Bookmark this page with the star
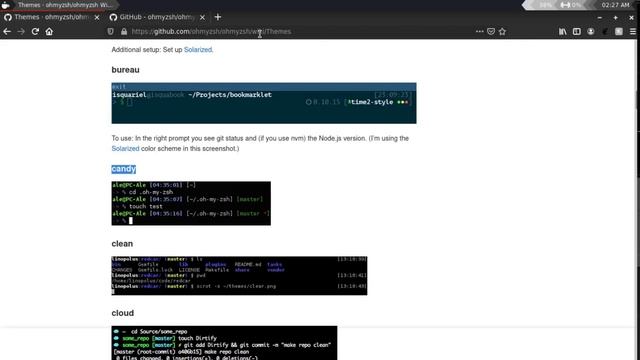Viewport: 640px width, 360px height. point(502,31)
